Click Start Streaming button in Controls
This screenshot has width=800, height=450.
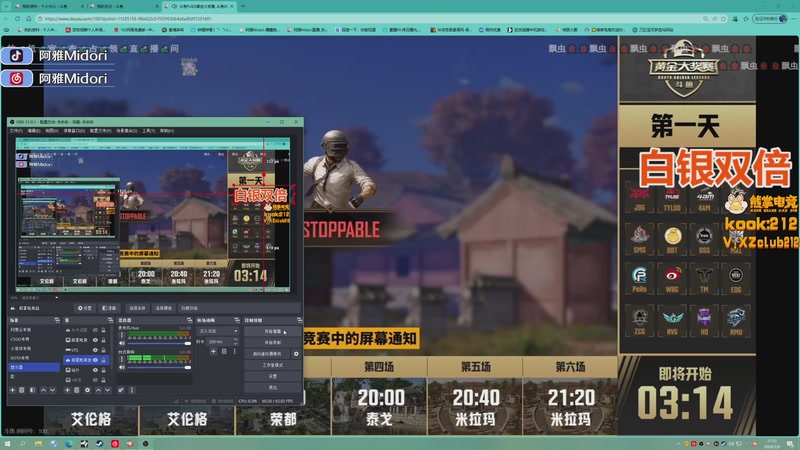click(272, 331)
